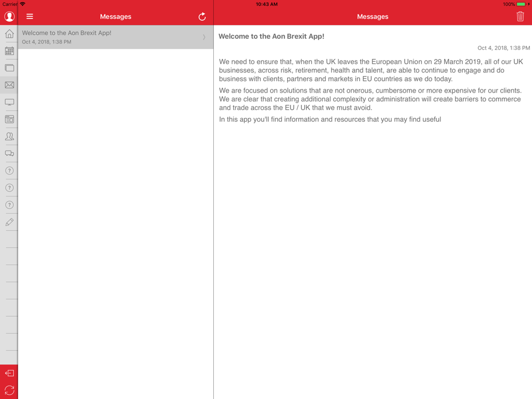
Task: Click sentence 'In this app you'll find information'
Action: 330,119
